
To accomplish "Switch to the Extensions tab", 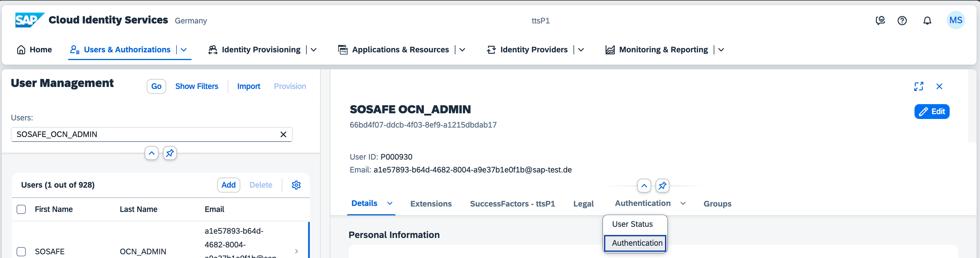I will click(431, 204).
